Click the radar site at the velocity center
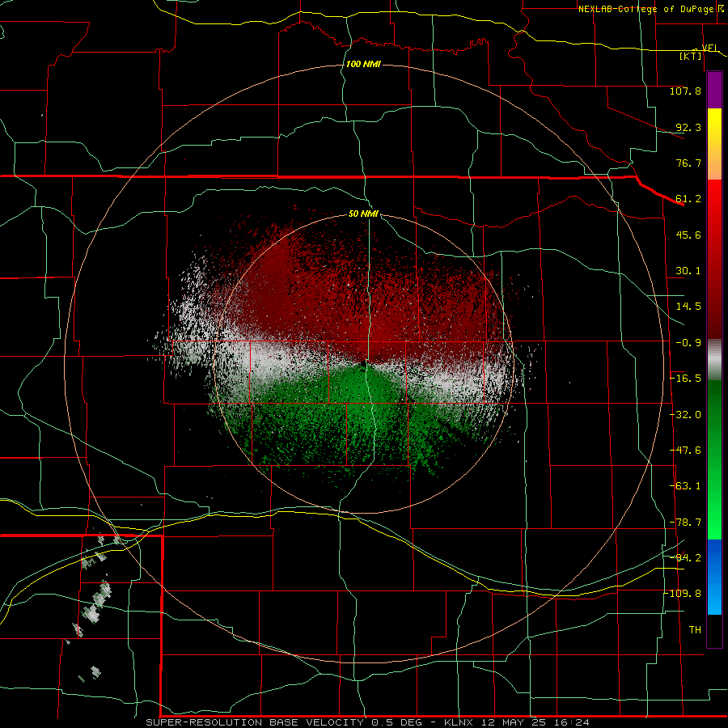The width and height of the screenshot is (728, 728). tap(364, 366)
